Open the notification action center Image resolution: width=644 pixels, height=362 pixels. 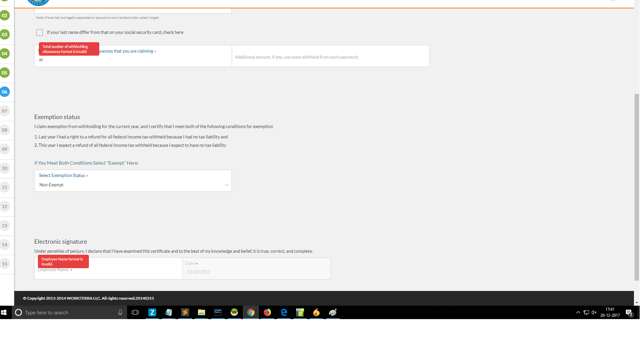629,312
